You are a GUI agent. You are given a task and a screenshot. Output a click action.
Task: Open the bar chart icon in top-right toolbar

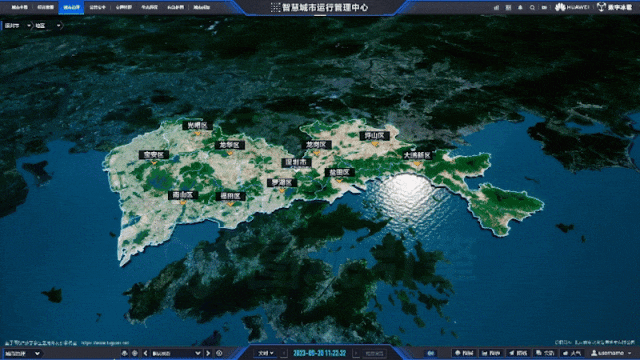coord(496,7)
